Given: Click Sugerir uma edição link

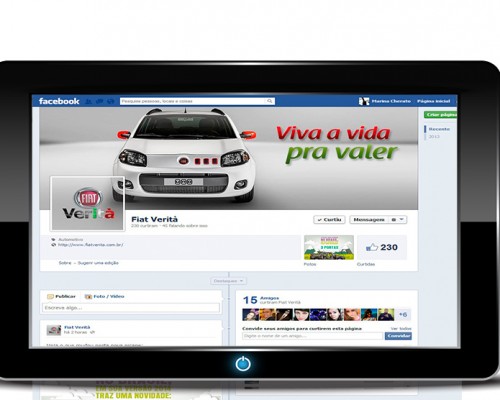Looking at the screenshot, I should click(x=98, y=263).
